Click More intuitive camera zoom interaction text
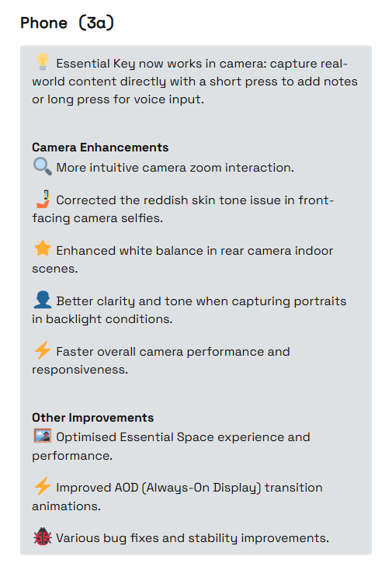The image size is (392, 570). 175,168
